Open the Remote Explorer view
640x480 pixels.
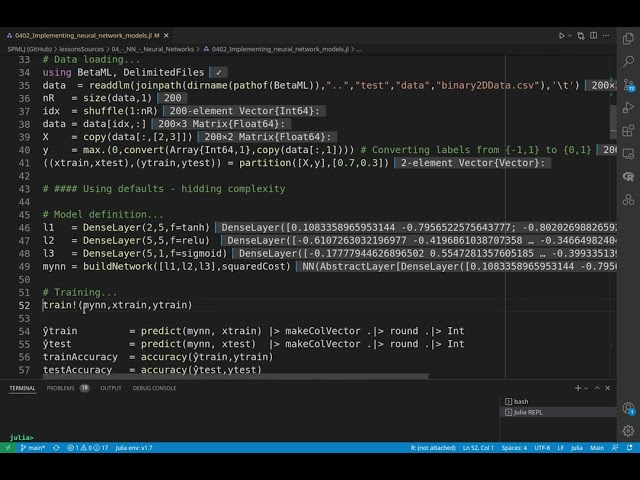628,154
